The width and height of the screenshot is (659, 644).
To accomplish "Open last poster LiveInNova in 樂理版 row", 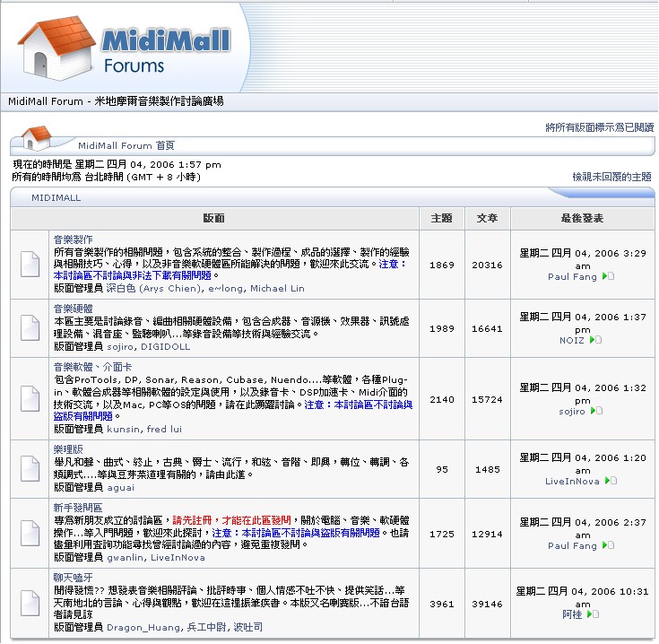I will [572, 481].
